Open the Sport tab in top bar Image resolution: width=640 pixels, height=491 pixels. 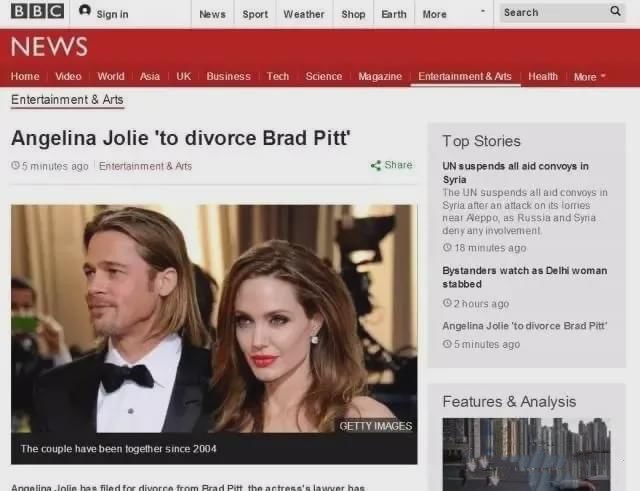(255, 14)
